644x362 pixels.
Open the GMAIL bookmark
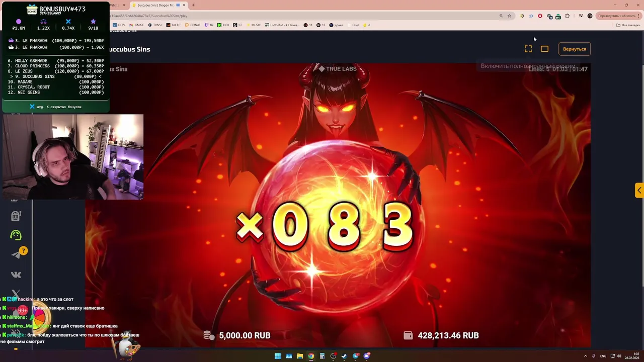[136, 25]
